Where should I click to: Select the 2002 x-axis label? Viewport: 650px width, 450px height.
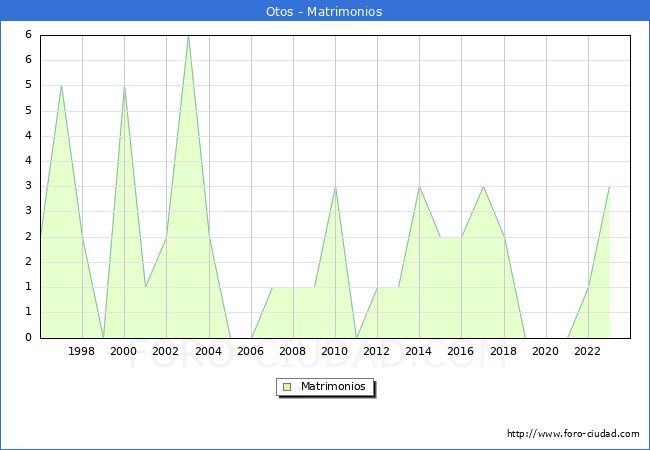pyautogui.click(x=165, y=351)
